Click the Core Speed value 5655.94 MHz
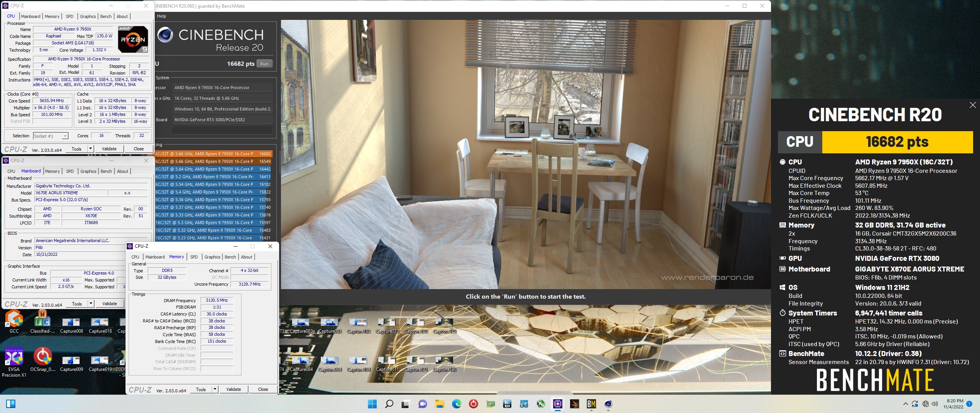 52,101
